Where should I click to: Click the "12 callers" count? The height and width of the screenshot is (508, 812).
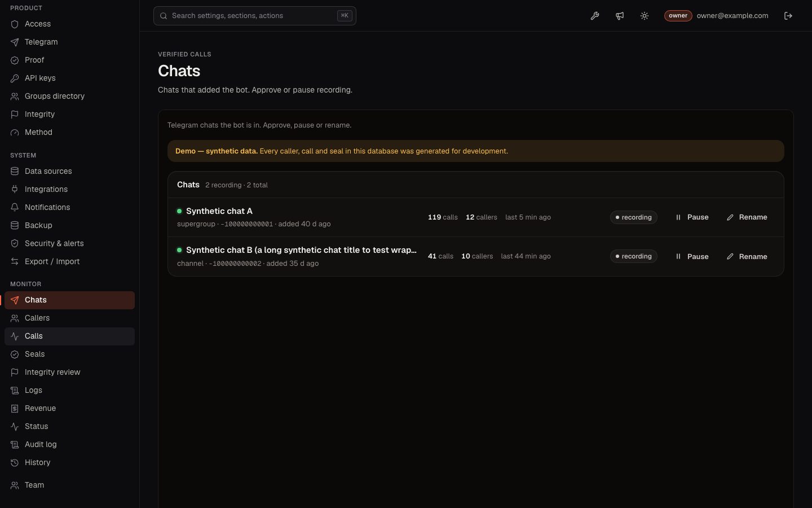tap(482, 217)
